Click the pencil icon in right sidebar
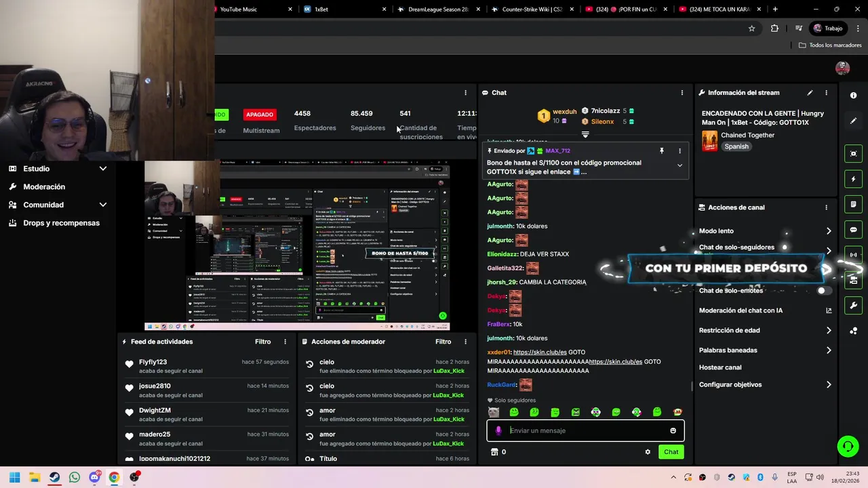Screen dimensions: 868x488 (x=853, y=121)
